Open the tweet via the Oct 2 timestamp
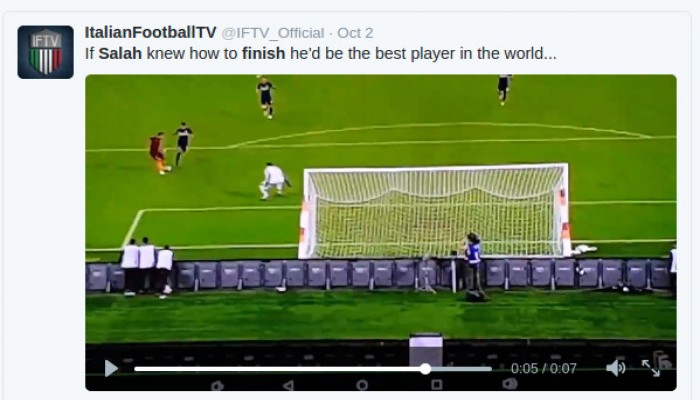700x400 pixels. (355, 33)
